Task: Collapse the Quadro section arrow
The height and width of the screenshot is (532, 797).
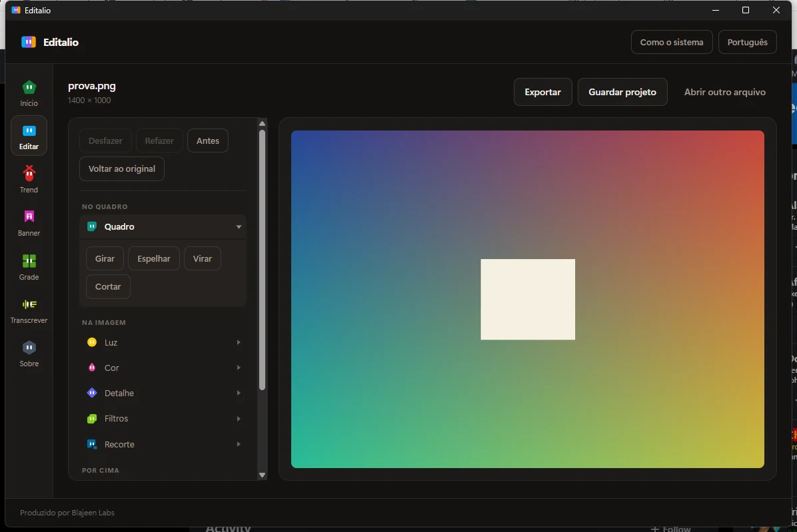Action: tap(239, 227)
